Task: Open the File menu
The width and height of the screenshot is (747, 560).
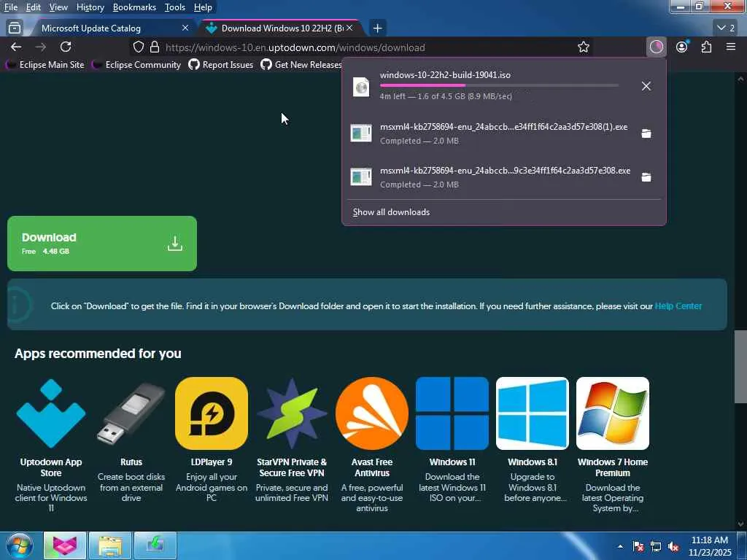Action: (10, 7)
